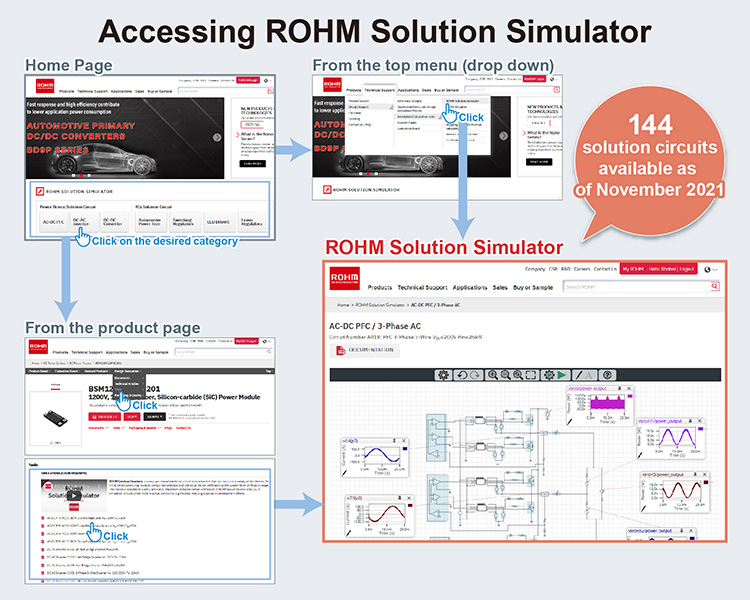Select AC-DC PFC category on Home Page
The width and height of the screenshot is (750, 600).
click(53, 222)
